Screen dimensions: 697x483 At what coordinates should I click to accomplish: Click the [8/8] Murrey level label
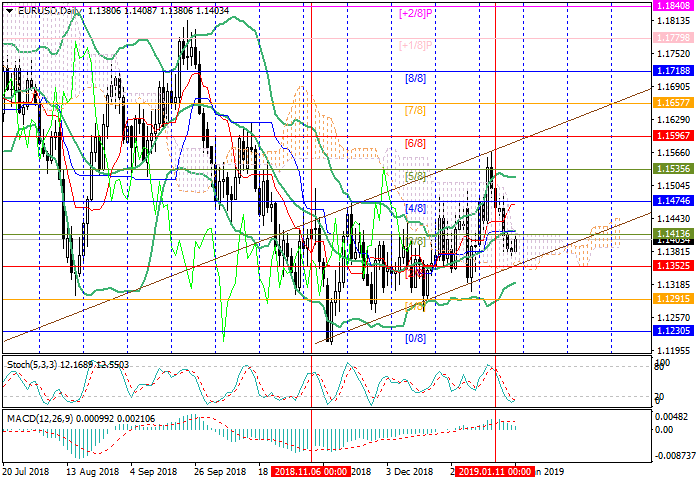coord(415,77)
